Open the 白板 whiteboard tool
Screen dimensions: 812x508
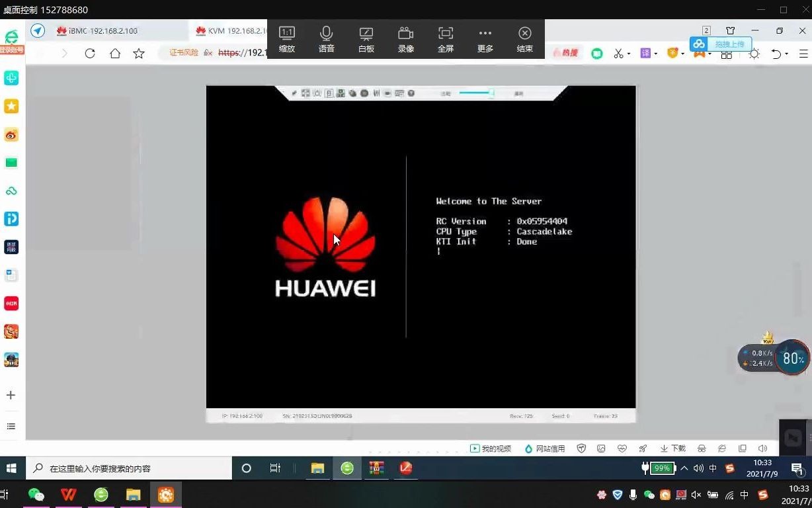click(366, 39)
